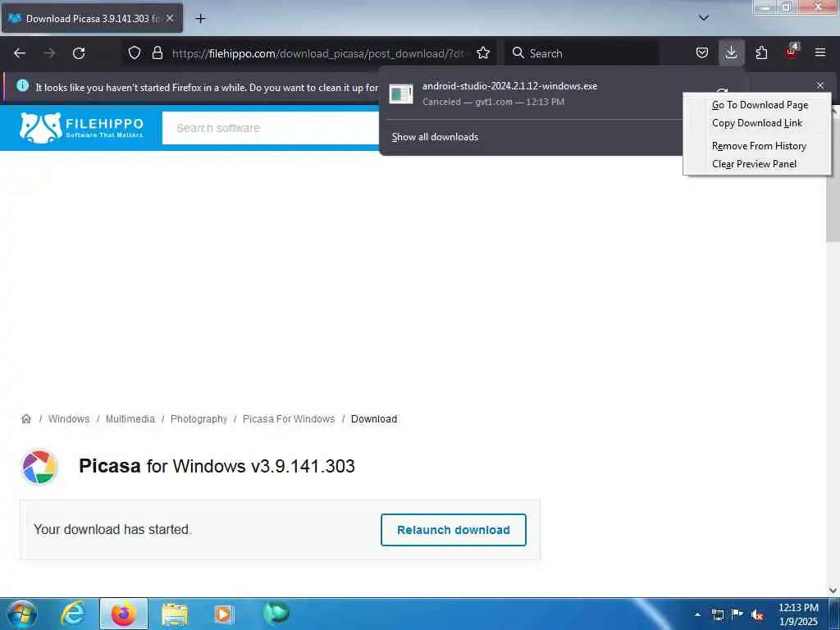840x630 pixels.
Task: Open a new tab with the plus icon
Action: click(200, 19)
